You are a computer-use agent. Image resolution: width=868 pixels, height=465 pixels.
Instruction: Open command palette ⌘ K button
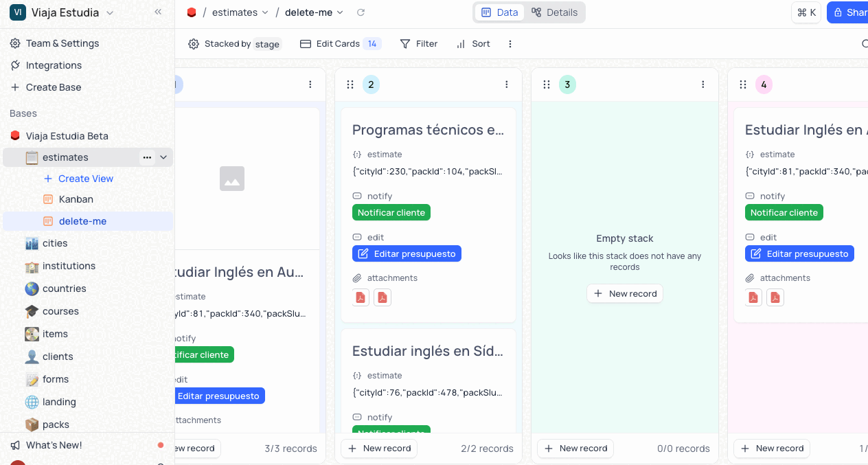pos(806,12)
